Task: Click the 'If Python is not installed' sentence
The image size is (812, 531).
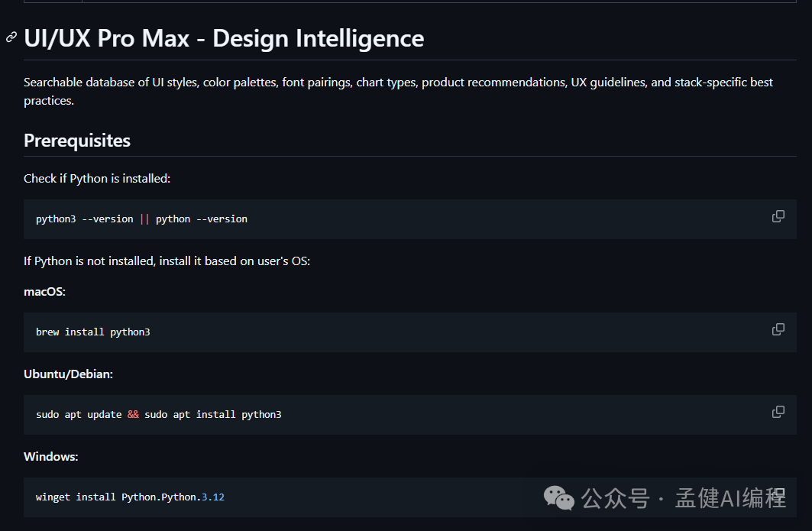Action: (167, 261)
